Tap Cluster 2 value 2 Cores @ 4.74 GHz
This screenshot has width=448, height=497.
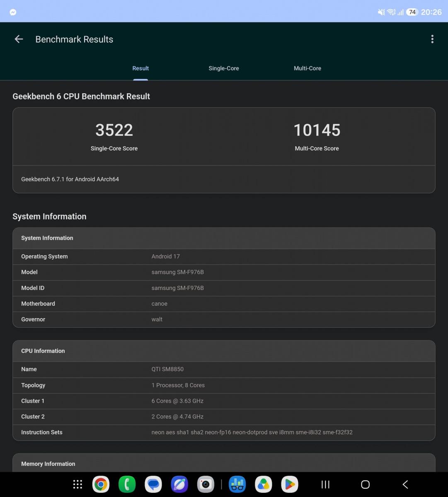[x=177, y=417]
